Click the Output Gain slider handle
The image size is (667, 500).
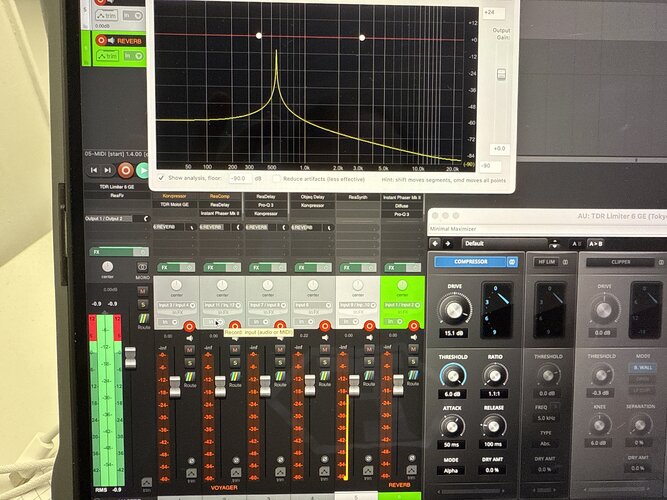[x=502, y=74]
